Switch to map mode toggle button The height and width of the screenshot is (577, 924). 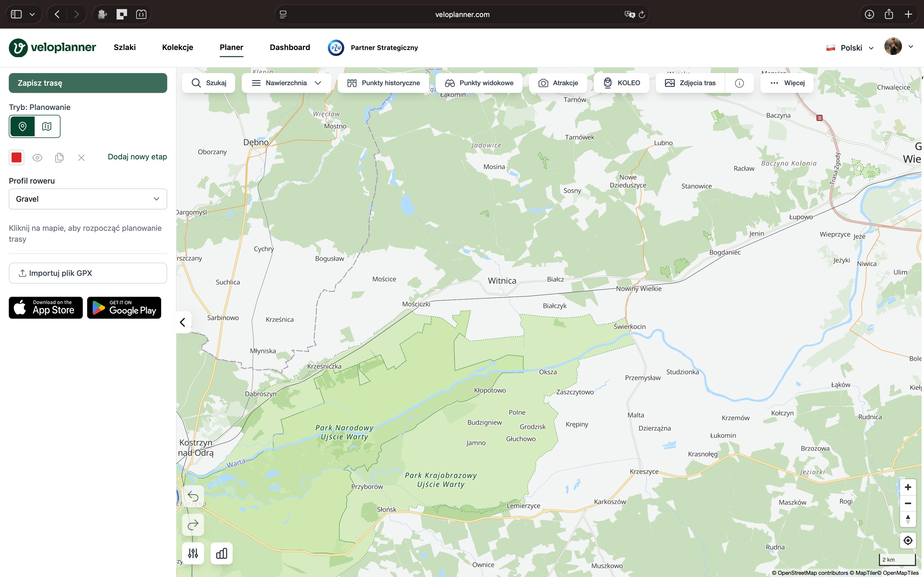(x=47, y=126)
